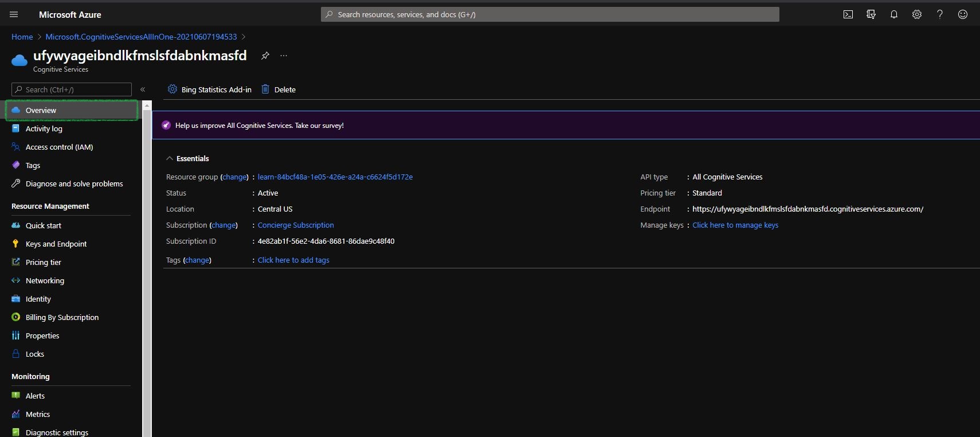Image resolution: width=980 pixels, height=437 pixels.
Task: Select Click here to manage keys
Action: [735, 225]
